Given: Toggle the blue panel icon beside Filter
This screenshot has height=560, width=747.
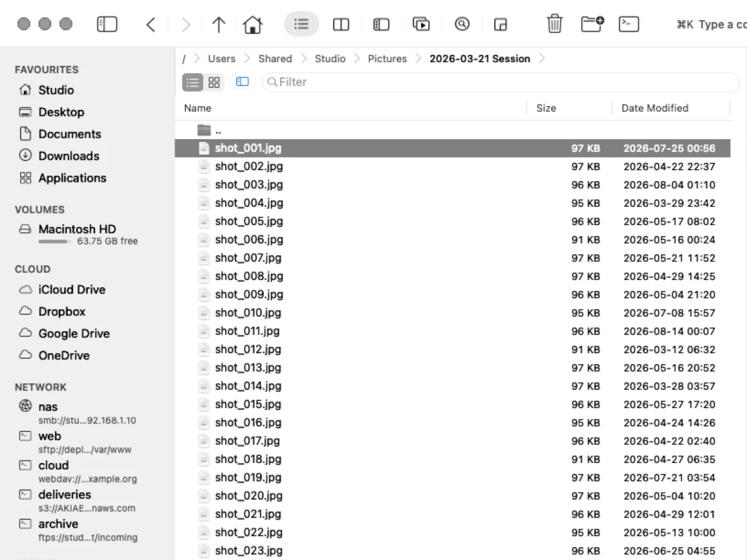Looking at the screenshot, I should [x=242, y=82].
